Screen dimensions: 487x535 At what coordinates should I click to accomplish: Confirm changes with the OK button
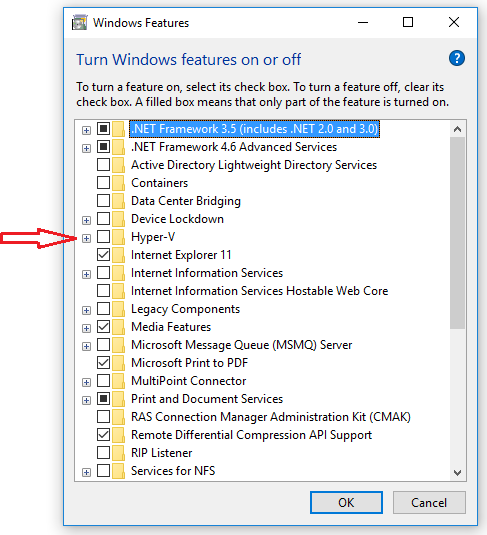coord(346,503)
